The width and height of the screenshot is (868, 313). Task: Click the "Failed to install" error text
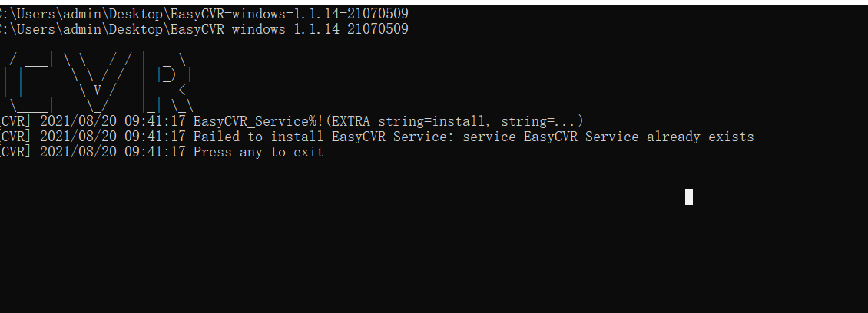click(x=258, y=137)
